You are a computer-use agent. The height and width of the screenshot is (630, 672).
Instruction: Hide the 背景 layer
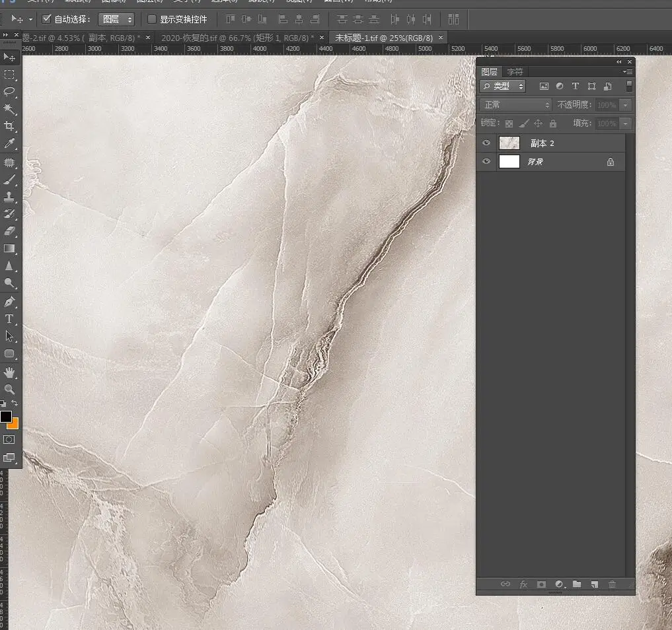pos(487,162)
